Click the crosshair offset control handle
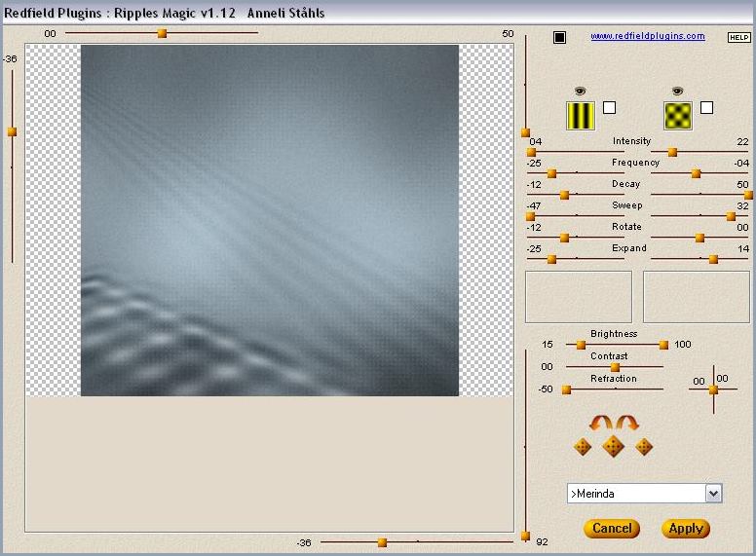756x556 pixels. click(x=713, y=389)
